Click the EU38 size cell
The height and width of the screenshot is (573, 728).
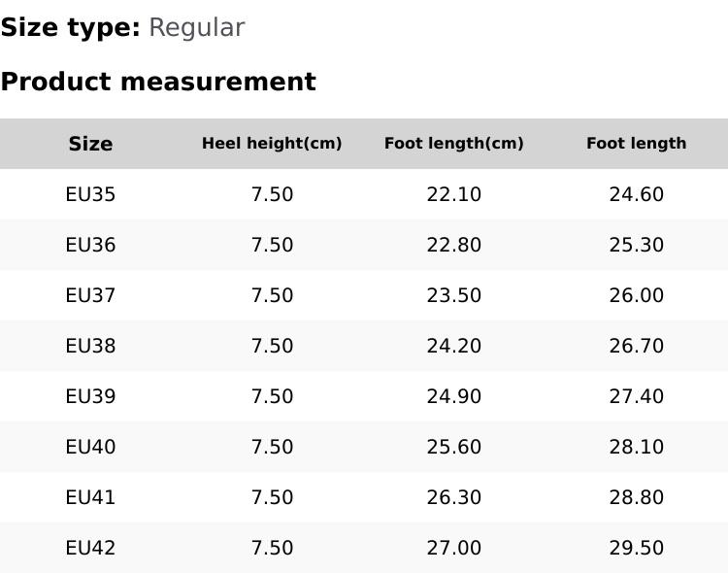point(90,346)
